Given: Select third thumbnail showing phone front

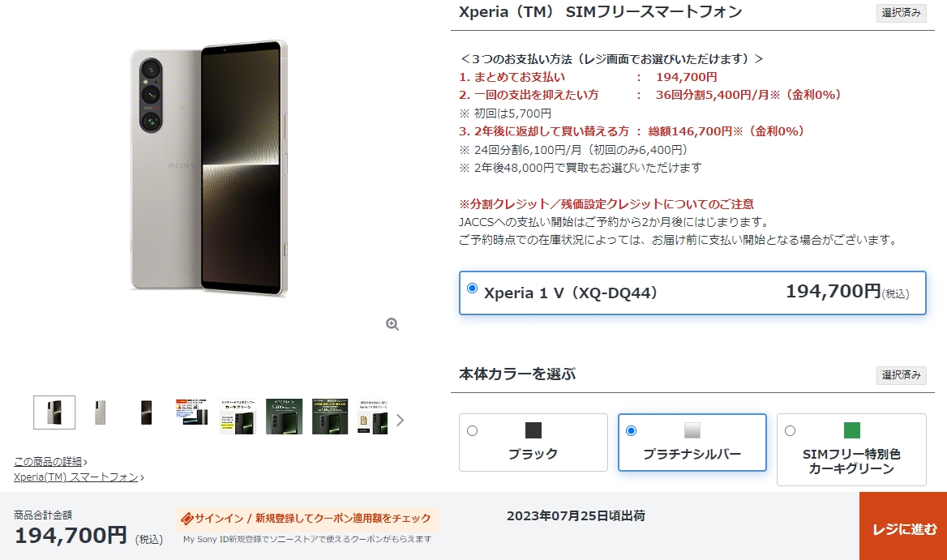Looking at the screenshot, I should (146, 413).
